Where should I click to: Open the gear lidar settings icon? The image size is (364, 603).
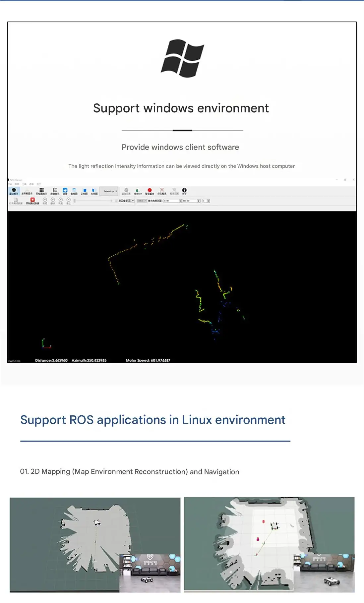[x=126, y=191]
